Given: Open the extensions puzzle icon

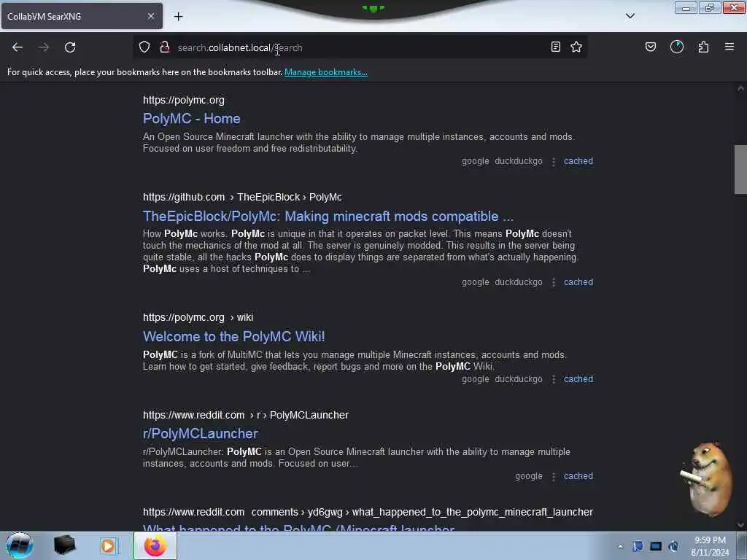Looking at the screenshot, I should coord(703,47).
